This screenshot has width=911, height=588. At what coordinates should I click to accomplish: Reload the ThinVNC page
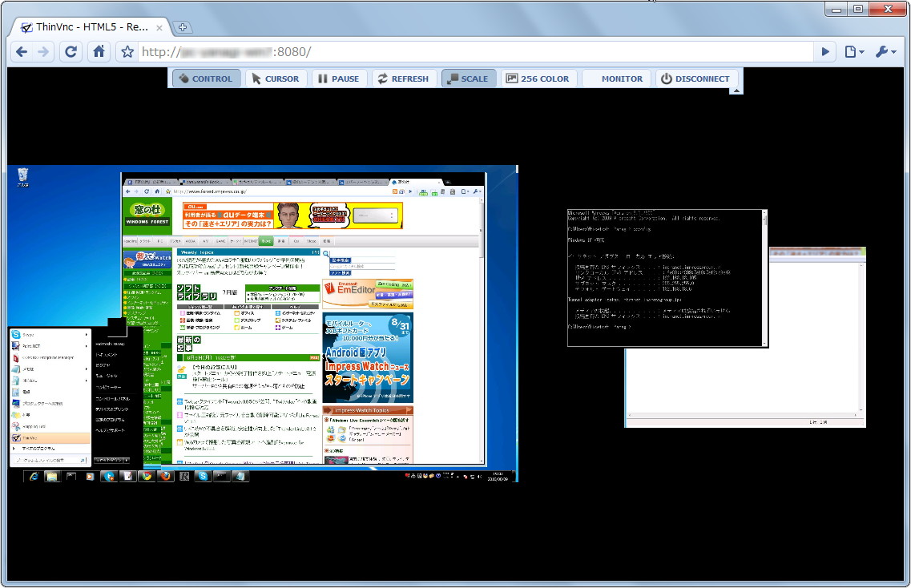71,52
